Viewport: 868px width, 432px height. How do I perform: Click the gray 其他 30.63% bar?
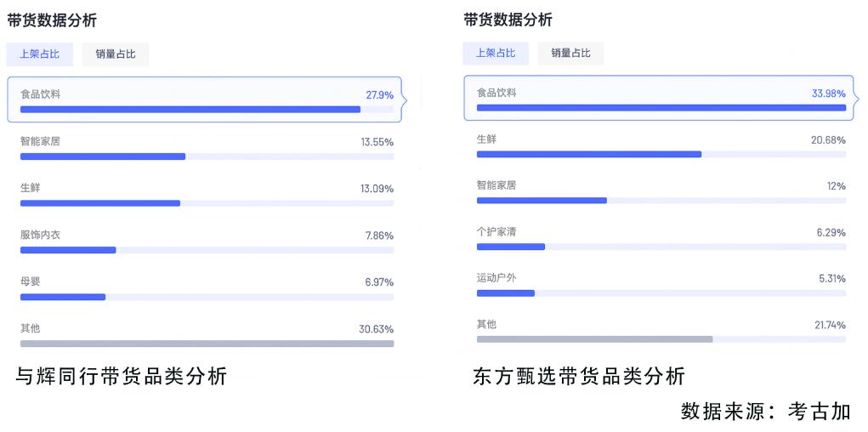207,344
